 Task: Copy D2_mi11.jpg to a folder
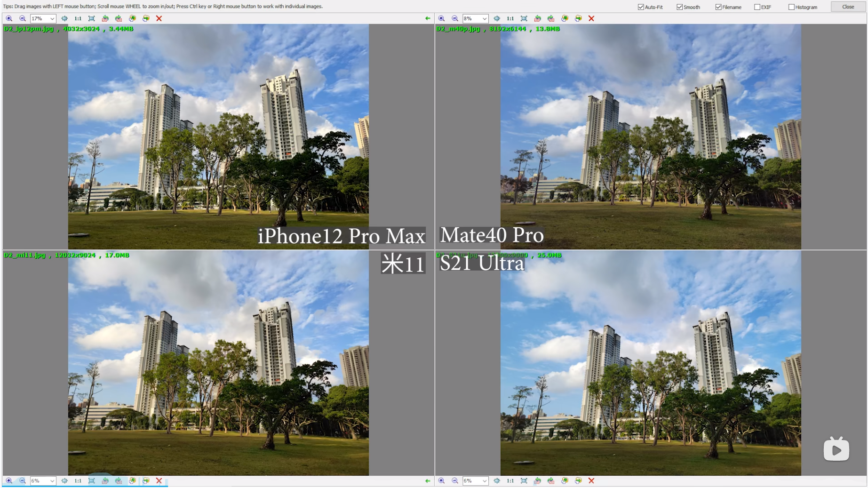pyautogui.click(x=132, y=480)
